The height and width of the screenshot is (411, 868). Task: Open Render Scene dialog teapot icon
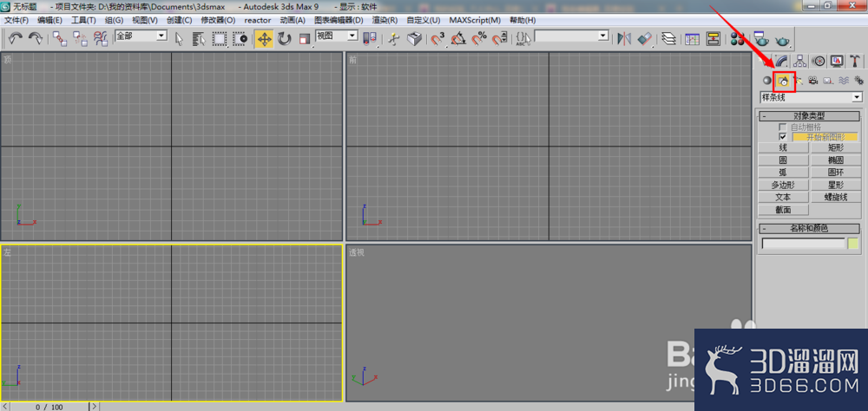tap(761, 39)
